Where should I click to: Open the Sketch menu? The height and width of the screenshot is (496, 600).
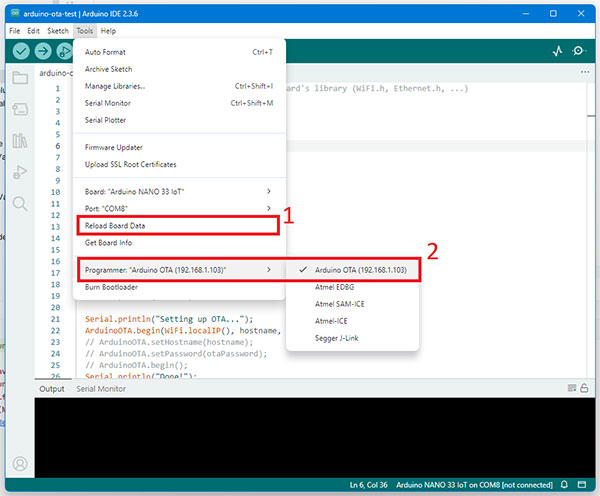tap(58, 31)
